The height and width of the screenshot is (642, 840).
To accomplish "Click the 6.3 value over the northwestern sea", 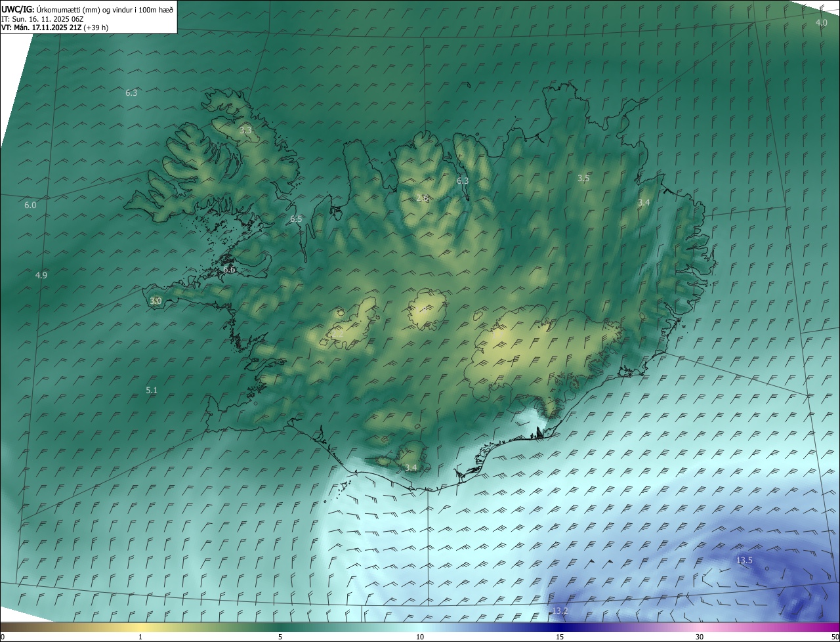I will click(131, 93).
